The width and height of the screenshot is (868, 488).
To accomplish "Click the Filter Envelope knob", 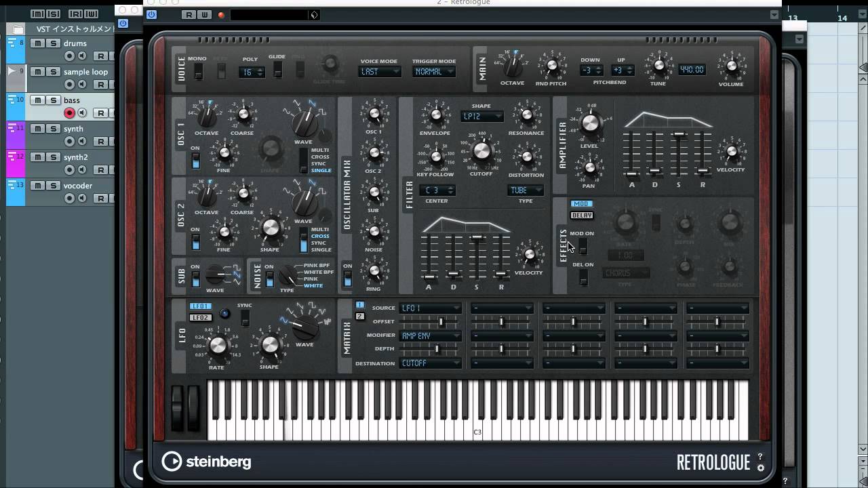I will click(435, 115).
